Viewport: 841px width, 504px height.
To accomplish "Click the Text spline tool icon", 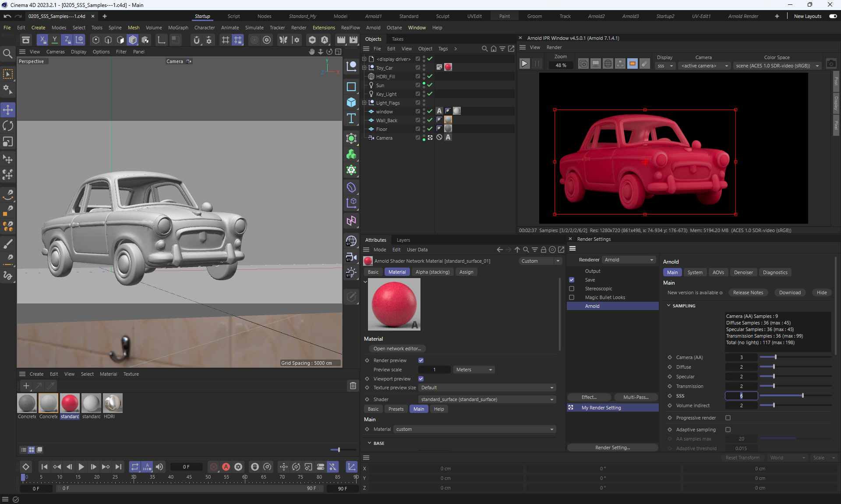I will click(351, 119).
